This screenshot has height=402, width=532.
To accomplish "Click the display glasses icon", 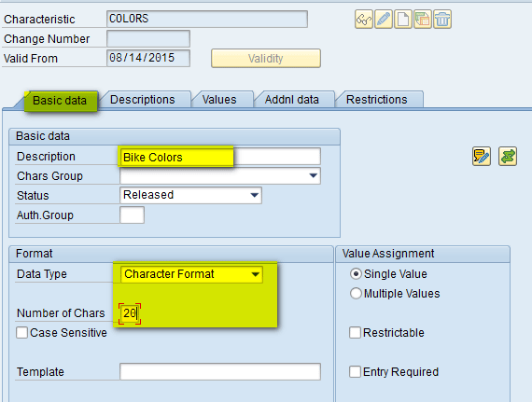I will click(x=364, y=19).
